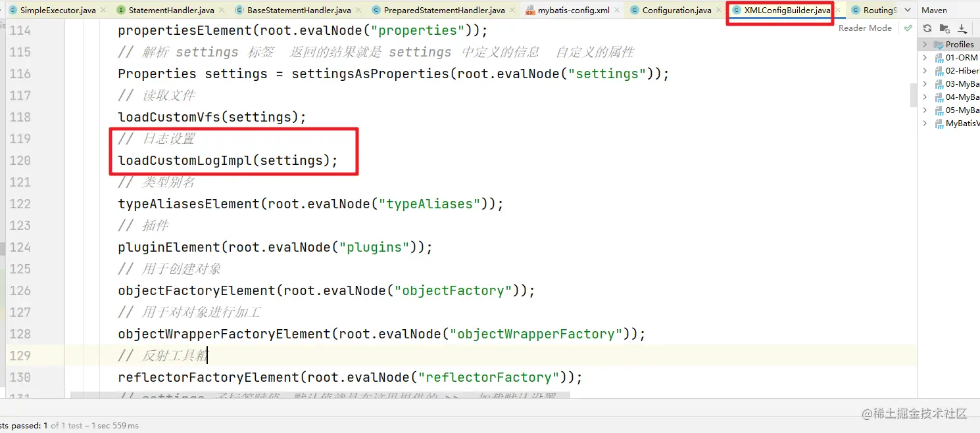The height and width of the screenshot is (433, 980).
Task: Click the reflectorFactoryElement method call
Action: tap(350, 377)
